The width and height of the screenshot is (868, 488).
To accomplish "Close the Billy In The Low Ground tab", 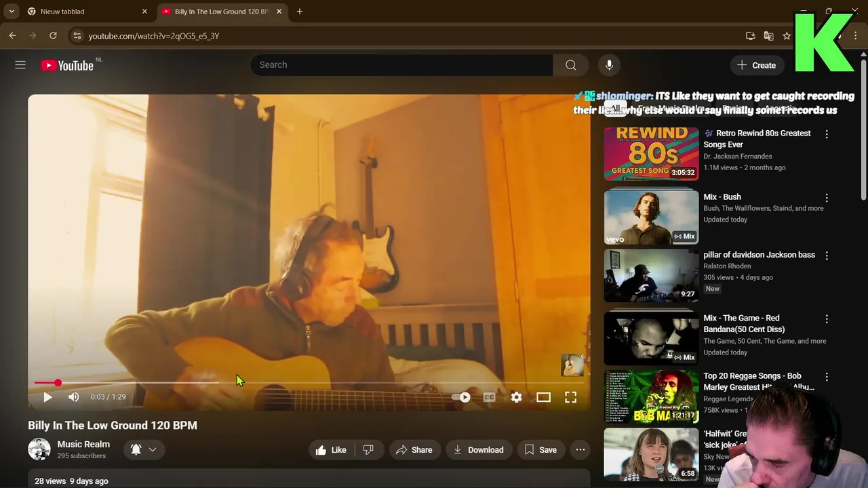I will click(x=279, y=12).
